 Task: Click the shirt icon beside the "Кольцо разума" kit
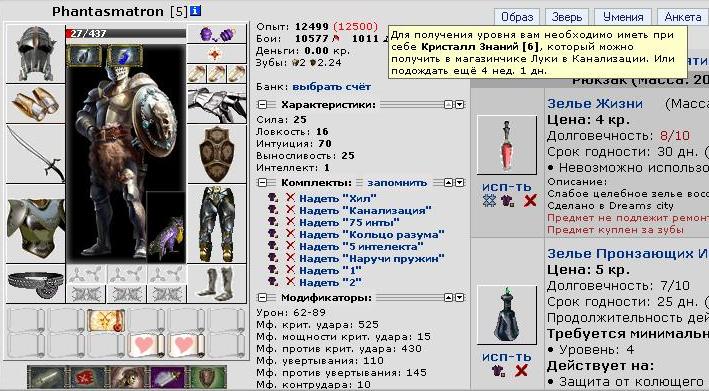pos(273,234)
